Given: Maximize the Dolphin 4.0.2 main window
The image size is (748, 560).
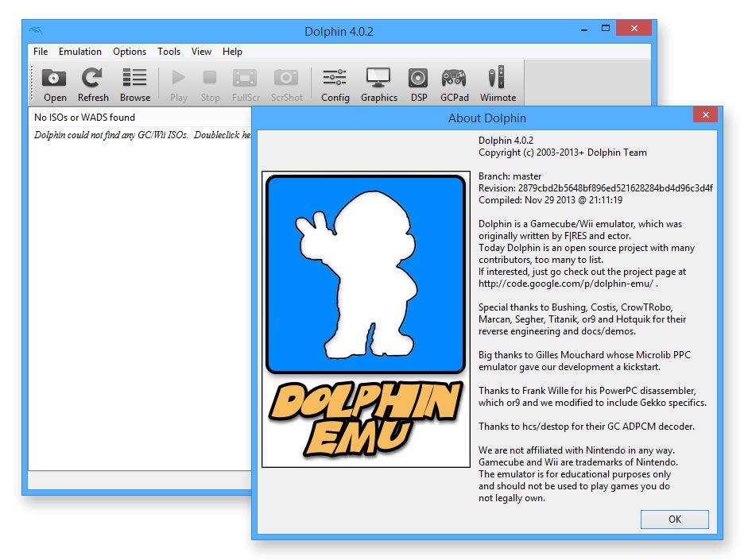Looking at the screenshot, I should click(606, 29).
